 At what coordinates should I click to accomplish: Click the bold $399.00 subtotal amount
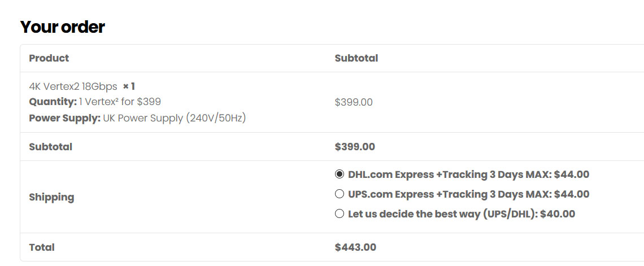coord(355,147)
